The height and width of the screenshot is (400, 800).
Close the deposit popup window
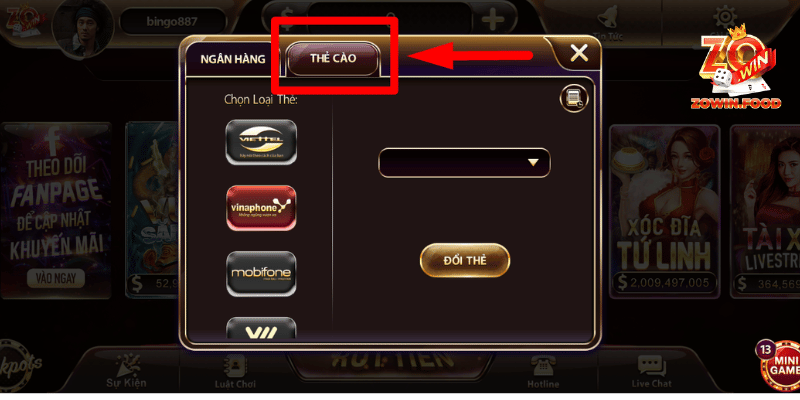(x=579, y=53)
